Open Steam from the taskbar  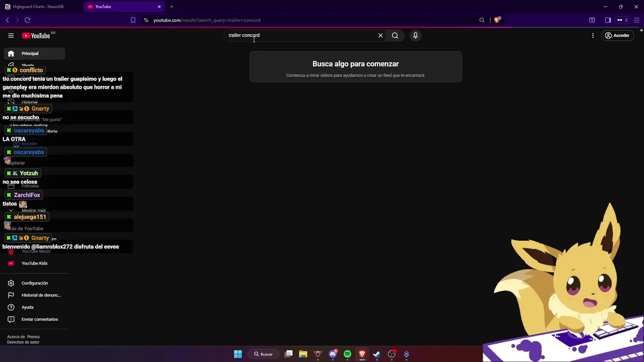coord(376,354)
